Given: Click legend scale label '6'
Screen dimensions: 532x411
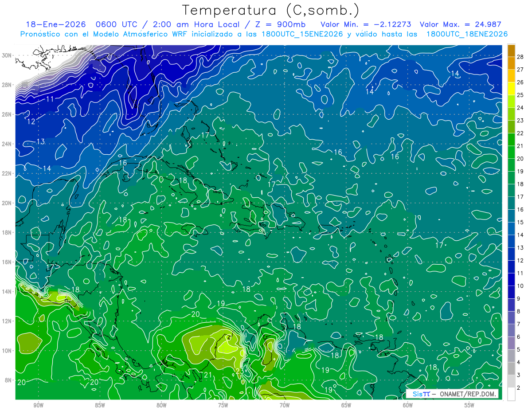Looking at the screenshot, I should (x=519, y=337).
